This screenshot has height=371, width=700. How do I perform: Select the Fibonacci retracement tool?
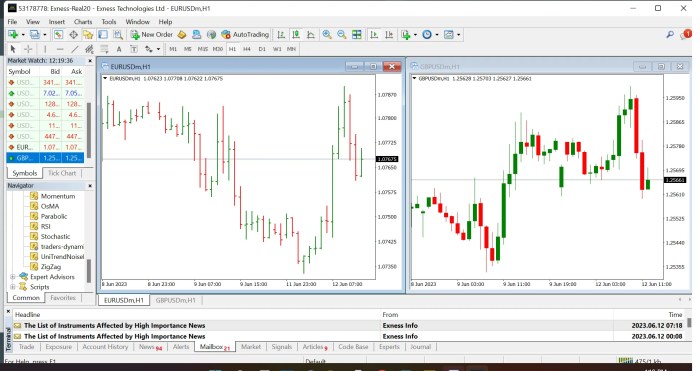(x=104, y=49)
